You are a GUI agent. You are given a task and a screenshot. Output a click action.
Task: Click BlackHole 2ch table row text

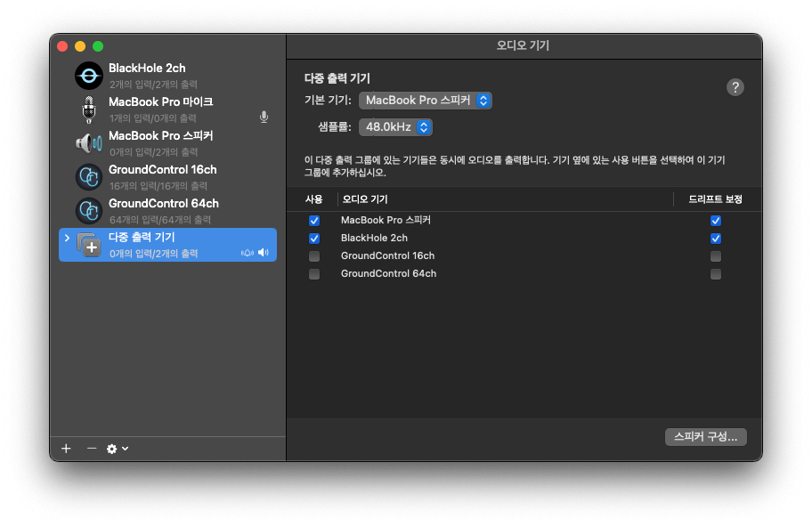click(x=375, y=239)
